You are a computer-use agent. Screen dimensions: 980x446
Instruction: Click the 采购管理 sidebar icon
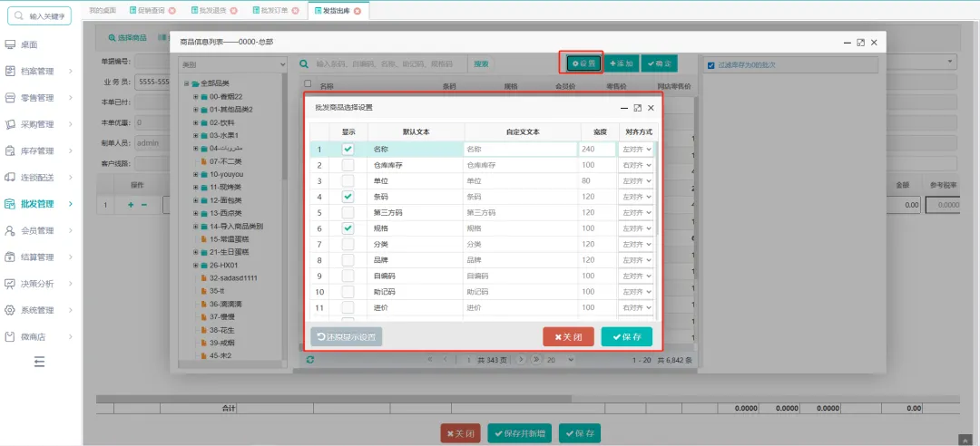[10, 124]
